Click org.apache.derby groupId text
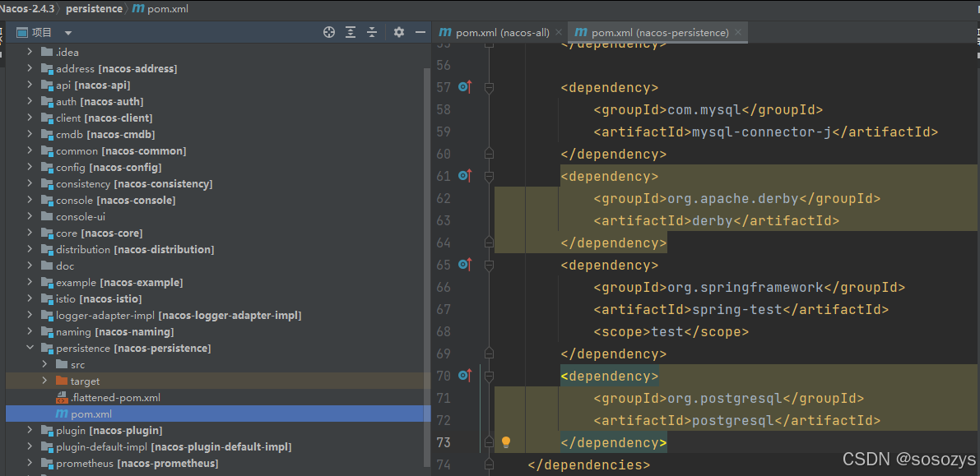The width and height of the screenshot is (980, 476). (733, 199)
